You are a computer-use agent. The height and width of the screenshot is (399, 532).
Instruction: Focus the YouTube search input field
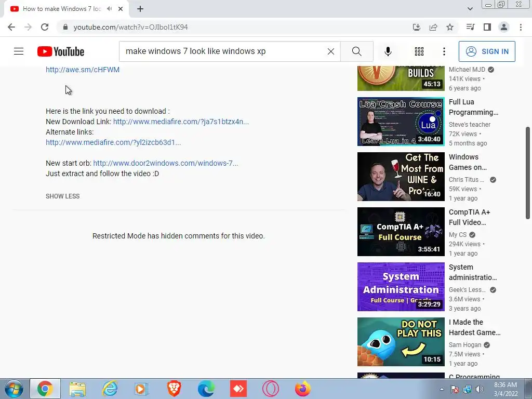point(224,51)
